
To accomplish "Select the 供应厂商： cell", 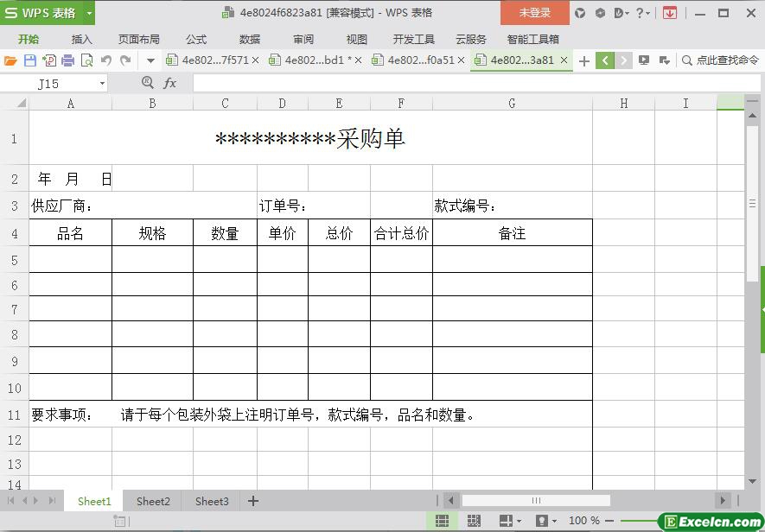I will click(x=143, y=206).
